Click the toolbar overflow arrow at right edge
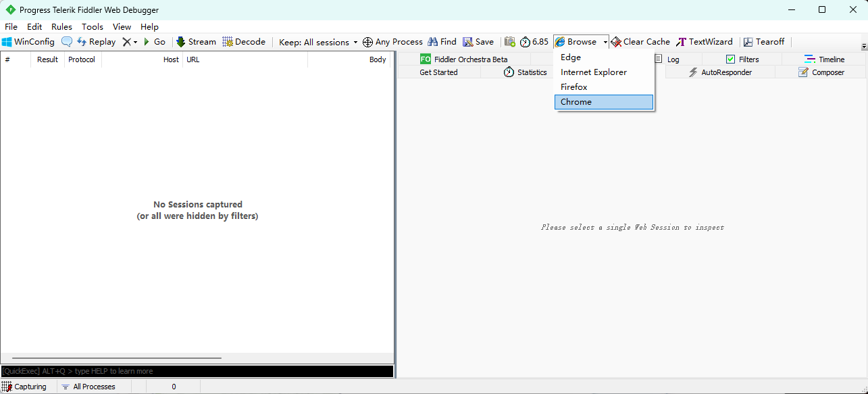 (864, 47)
